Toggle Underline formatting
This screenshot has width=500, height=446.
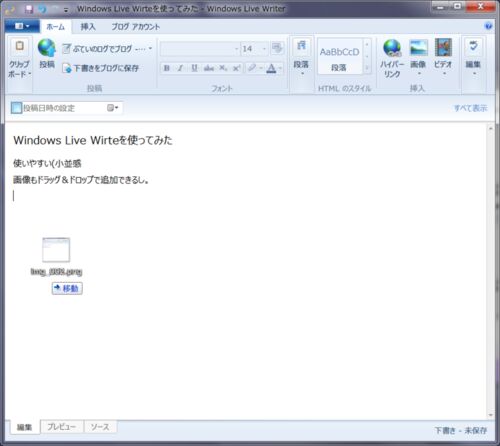[194, 68]
